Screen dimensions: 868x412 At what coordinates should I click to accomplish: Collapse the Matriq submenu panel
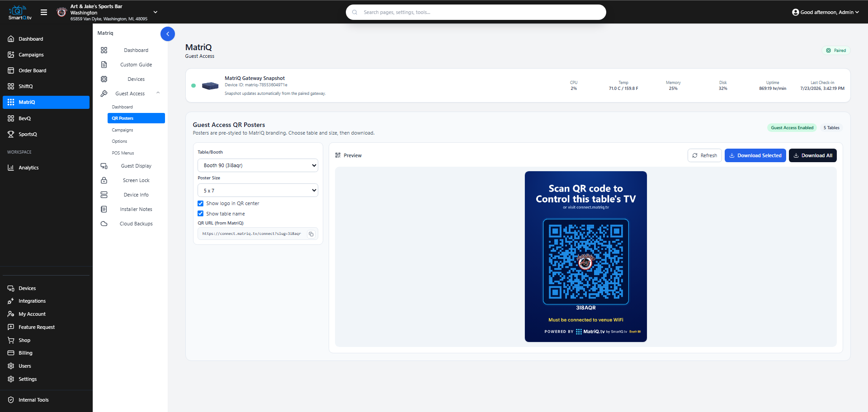[x=168, y=34]
